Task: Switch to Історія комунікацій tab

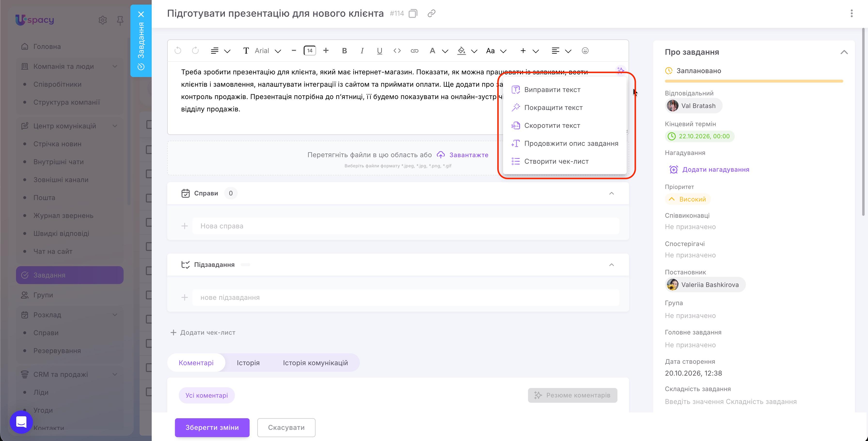Action: point(315,363)
